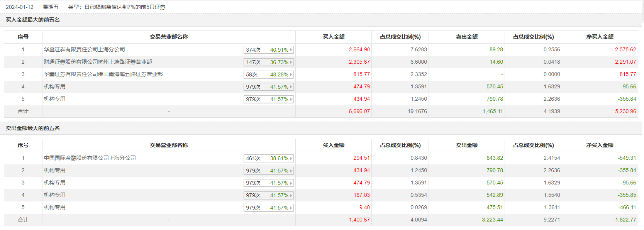
Task: Click 净买入金额 header in the sell table
Action: [600, 145]
